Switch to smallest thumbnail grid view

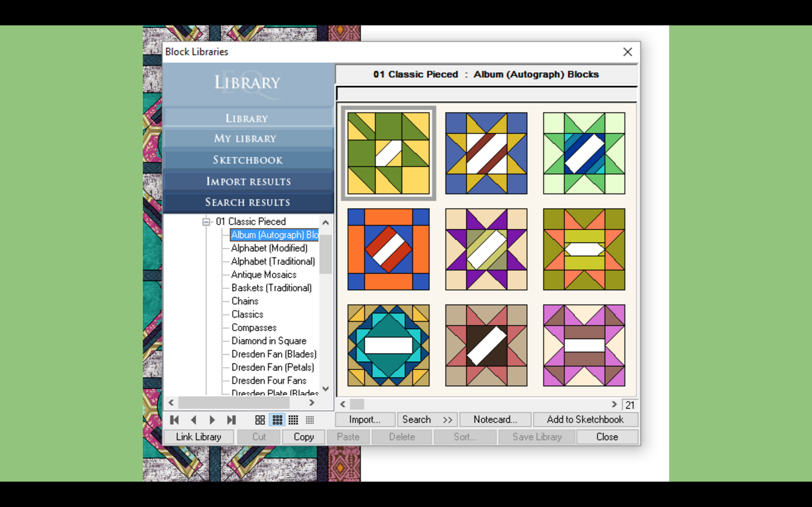coord(310,420)
